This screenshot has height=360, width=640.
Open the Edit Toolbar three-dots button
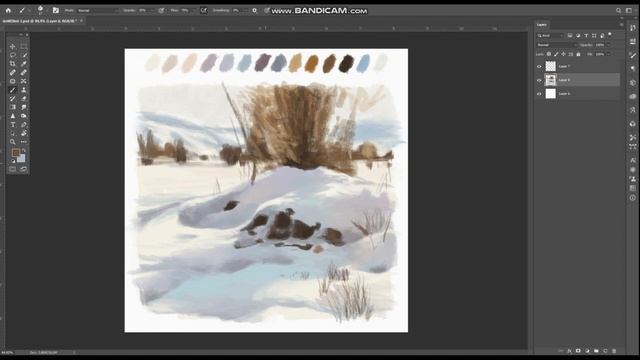click(24, 142)
